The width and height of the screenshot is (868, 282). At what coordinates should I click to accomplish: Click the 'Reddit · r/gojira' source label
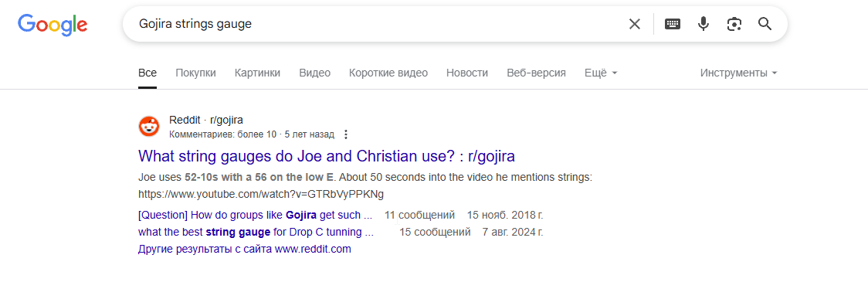point(206,120)
